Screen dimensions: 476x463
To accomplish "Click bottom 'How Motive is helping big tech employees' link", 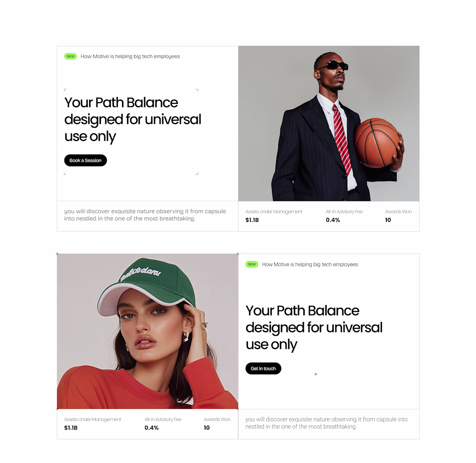I will 310,264.
